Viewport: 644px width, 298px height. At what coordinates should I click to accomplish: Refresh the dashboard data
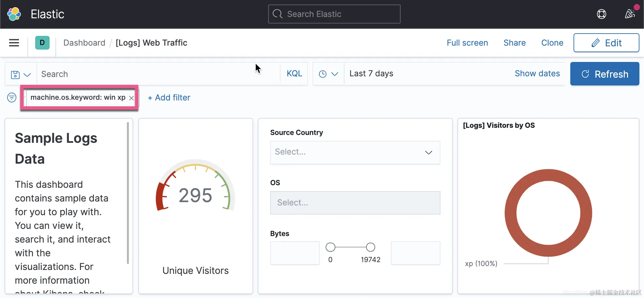coord(605,74)
